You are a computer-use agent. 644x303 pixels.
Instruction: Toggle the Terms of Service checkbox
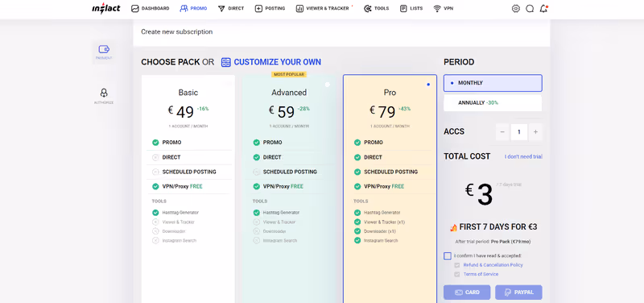[456, 274]
